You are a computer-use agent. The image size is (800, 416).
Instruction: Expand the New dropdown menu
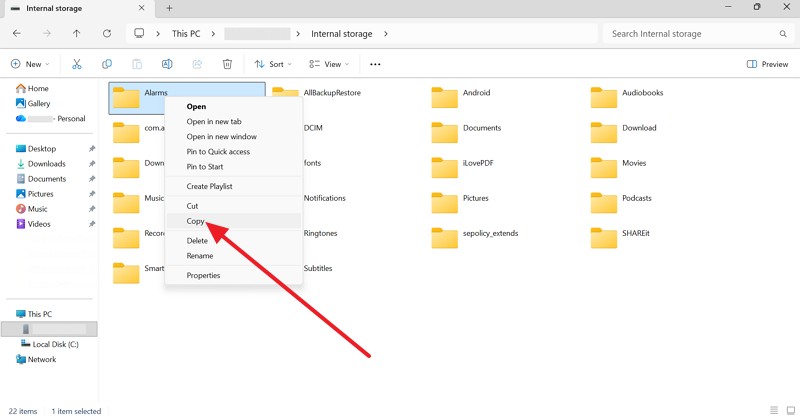click(31, 64)
